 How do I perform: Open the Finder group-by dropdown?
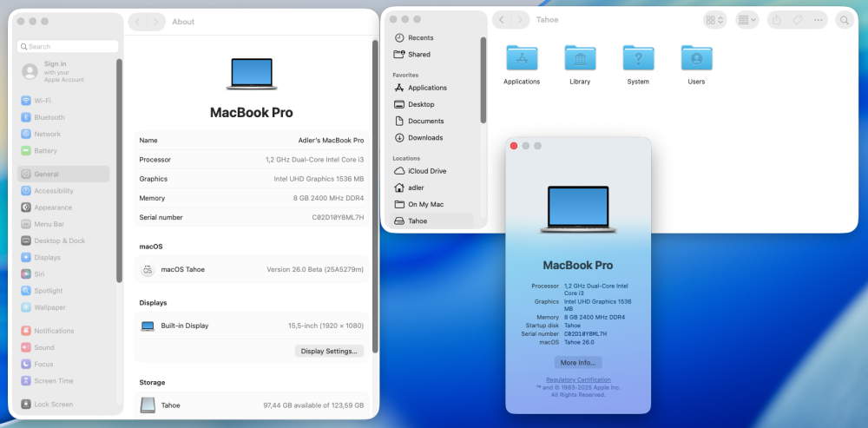746,20
